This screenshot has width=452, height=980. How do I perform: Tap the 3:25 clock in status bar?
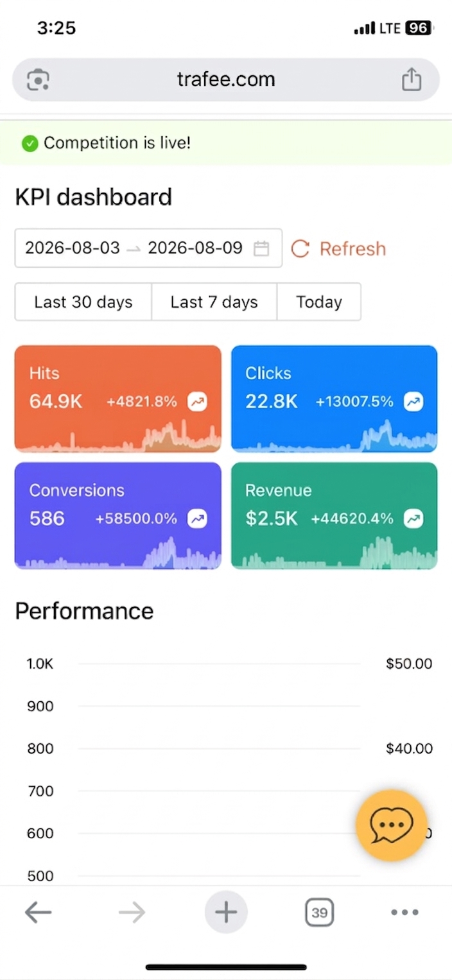[56, 28]
